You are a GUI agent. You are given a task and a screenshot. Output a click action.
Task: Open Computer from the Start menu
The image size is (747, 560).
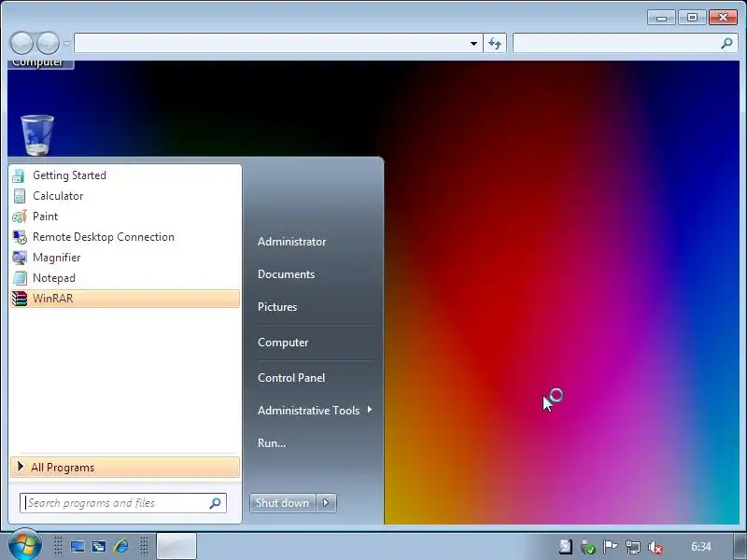(x=283, y=343)
